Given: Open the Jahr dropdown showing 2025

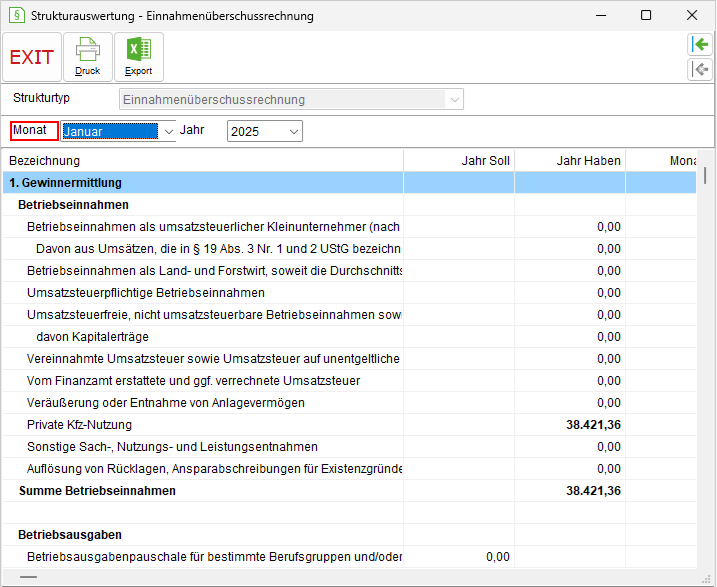Looking at the screenshot, I should tap(265, 131).
